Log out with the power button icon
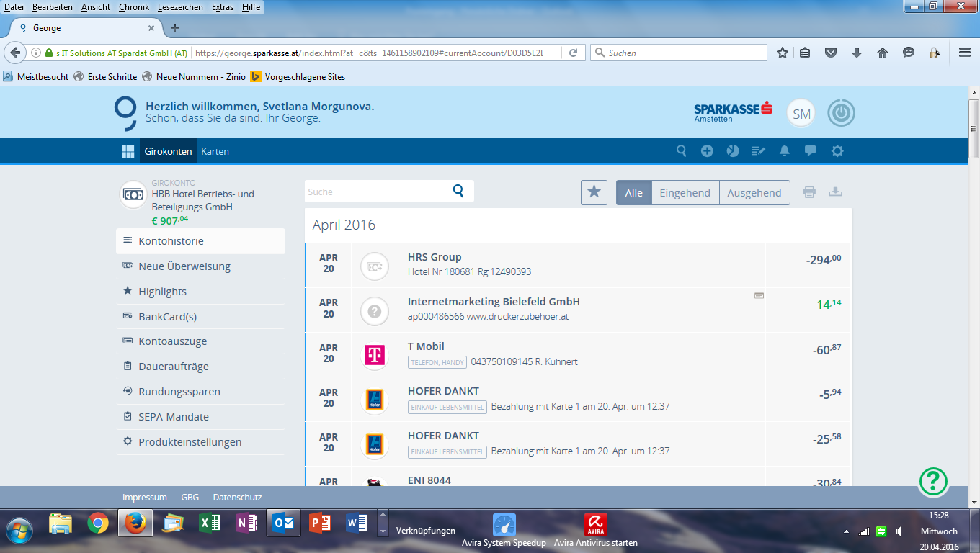Viewport: 980px width, 553px height. (x=841, y=114)
